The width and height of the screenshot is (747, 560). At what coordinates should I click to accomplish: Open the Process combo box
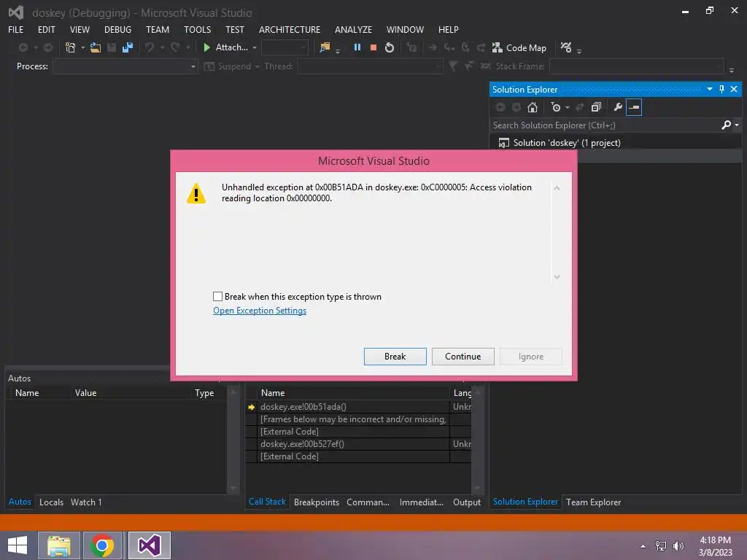click(x=125, y=66)
